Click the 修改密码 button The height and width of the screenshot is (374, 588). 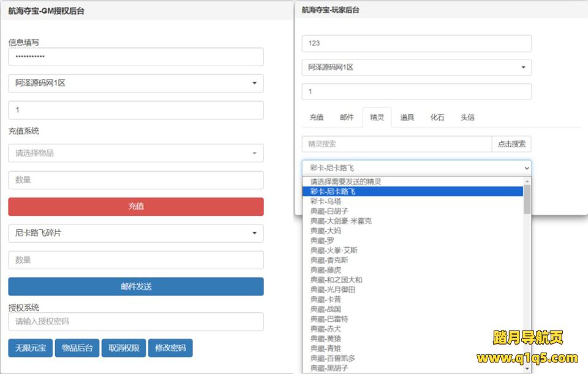[x=170, y=348]
